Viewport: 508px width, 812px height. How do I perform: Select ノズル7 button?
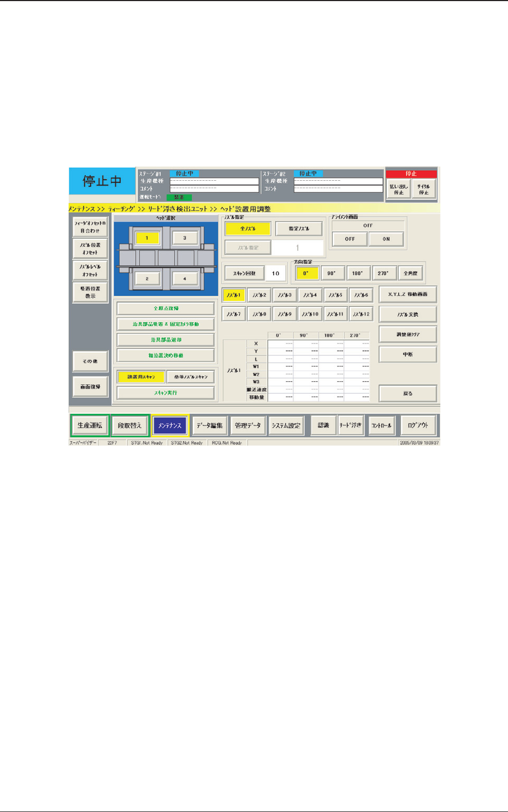click(x=233, y=314)
